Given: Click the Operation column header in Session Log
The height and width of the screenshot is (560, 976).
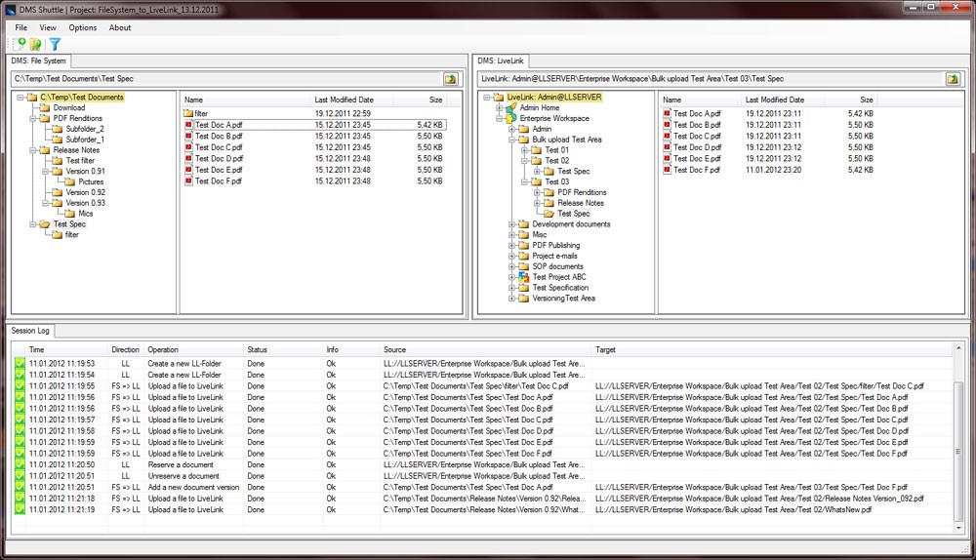Looking at the screenshot, I should [x=193, y=349].
